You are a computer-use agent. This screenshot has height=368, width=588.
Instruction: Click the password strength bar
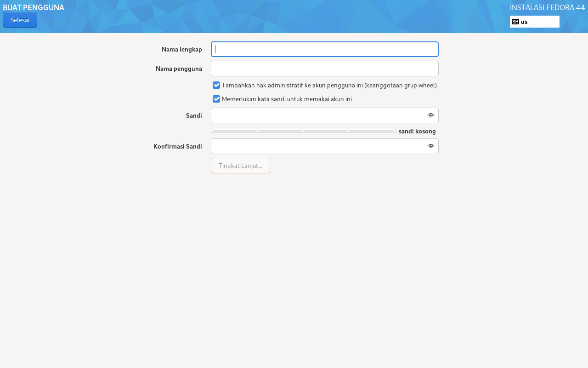[303, 131]
